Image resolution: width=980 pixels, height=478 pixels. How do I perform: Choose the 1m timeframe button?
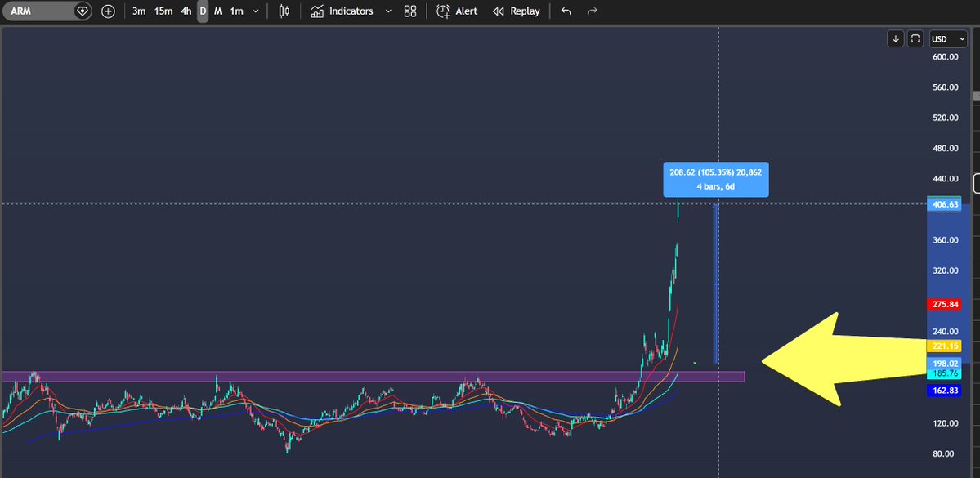pos(236,11)
